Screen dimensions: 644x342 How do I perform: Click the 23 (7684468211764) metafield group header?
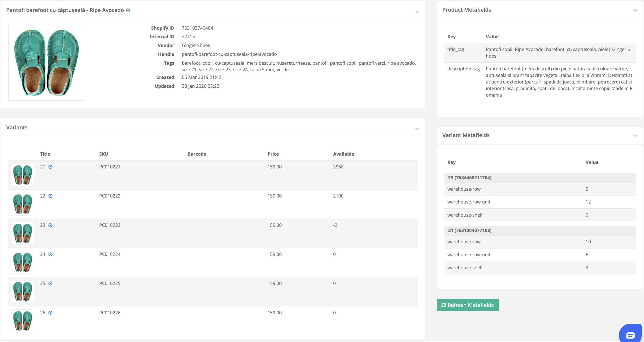pyautogui.click(x=470, y=178)
